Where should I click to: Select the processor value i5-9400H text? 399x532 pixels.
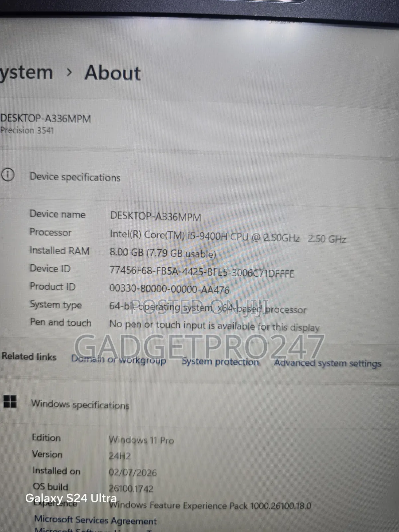tap(228, 237)
